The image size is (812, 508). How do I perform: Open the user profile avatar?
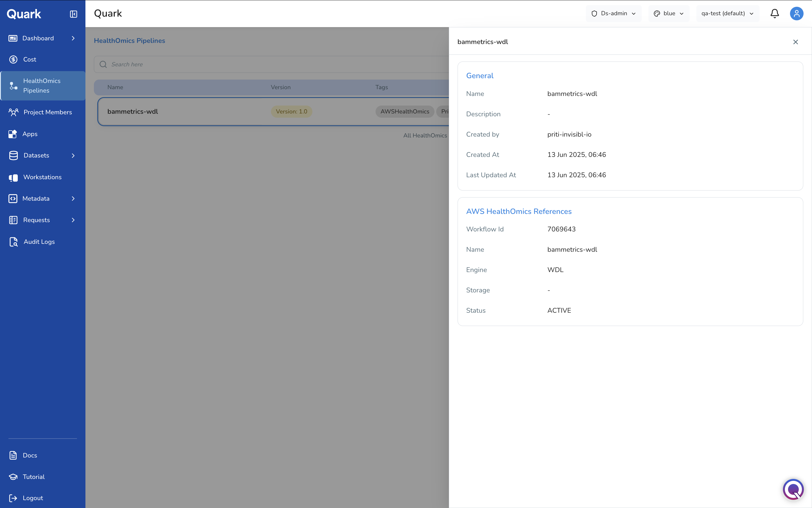(796, 14)
